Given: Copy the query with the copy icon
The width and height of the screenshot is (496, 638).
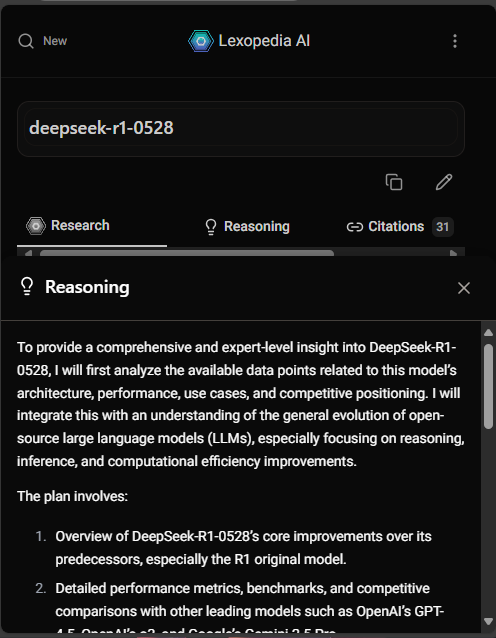Looking at the screenshot, I should 394,182.
